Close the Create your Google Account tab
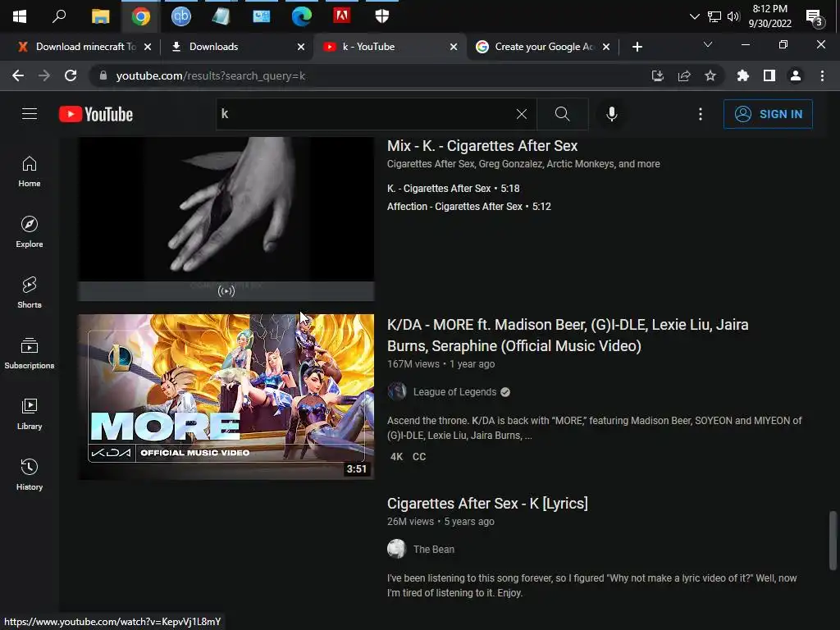The image size is (840, 630). [606, 47]
